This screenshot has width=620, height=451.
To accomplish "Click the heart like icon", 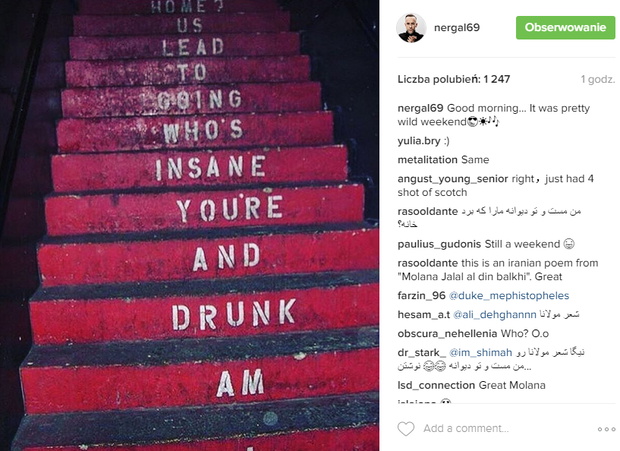I will tap(406, 428).
